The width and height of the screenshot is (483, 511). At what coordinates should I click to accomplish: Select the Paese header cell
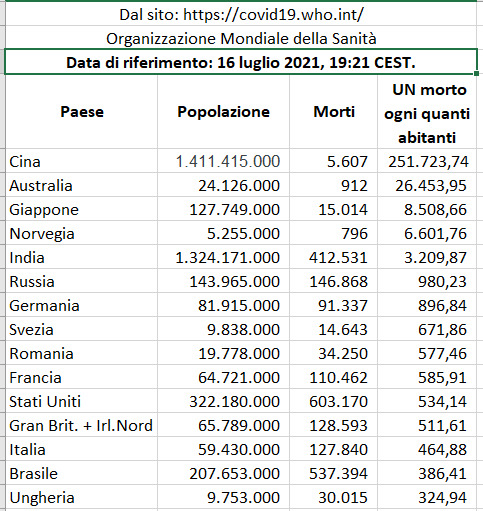(81, 112)
